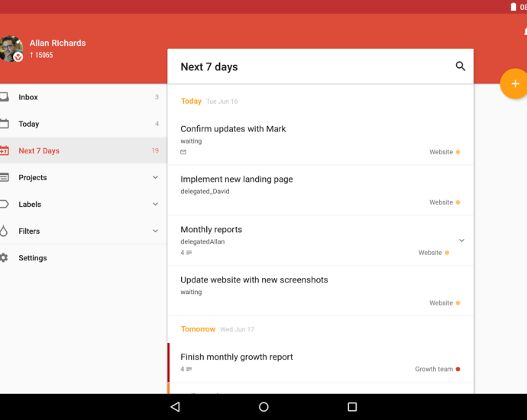Viewport: 527px width, 420px height.
Task: Click the Inbox tray icon
Action: tap(4, 97)
